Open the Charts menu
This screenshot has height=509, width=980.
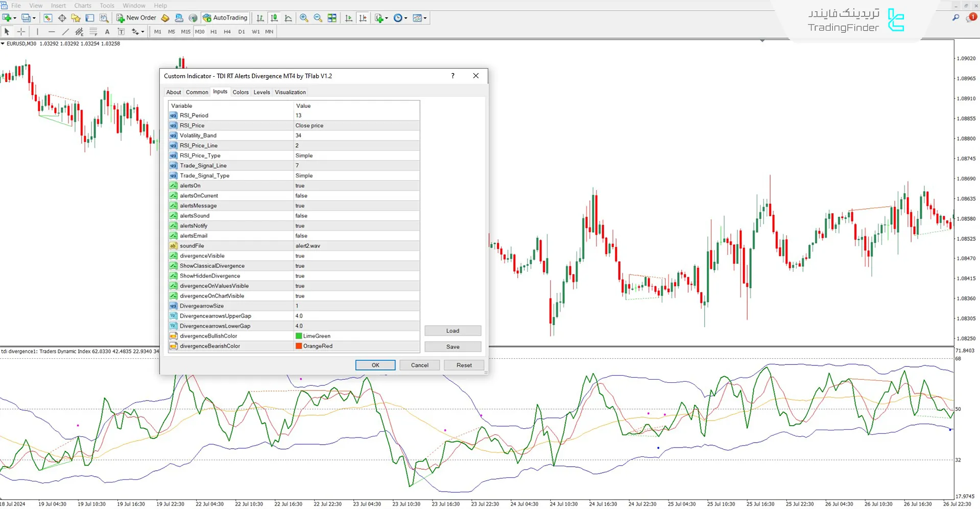click(x=82, y=6)
